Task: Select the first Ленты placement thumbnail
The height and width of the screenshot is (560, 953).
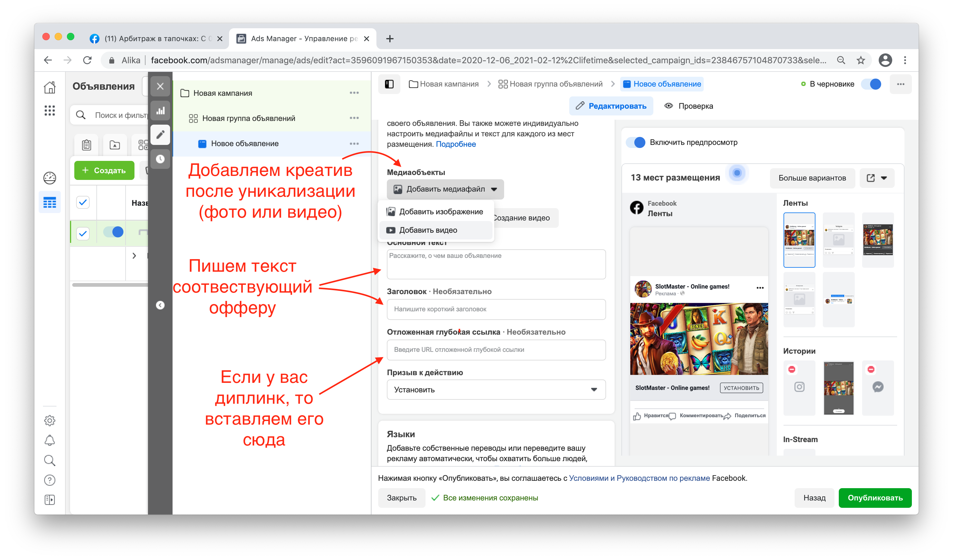Action: click(x=799, y=240)
